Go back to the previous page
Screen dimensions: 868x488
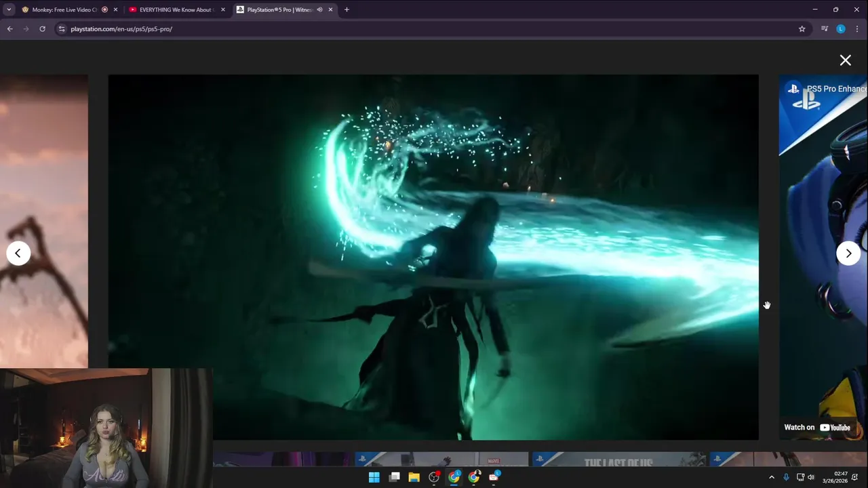[x=9, y=29]
